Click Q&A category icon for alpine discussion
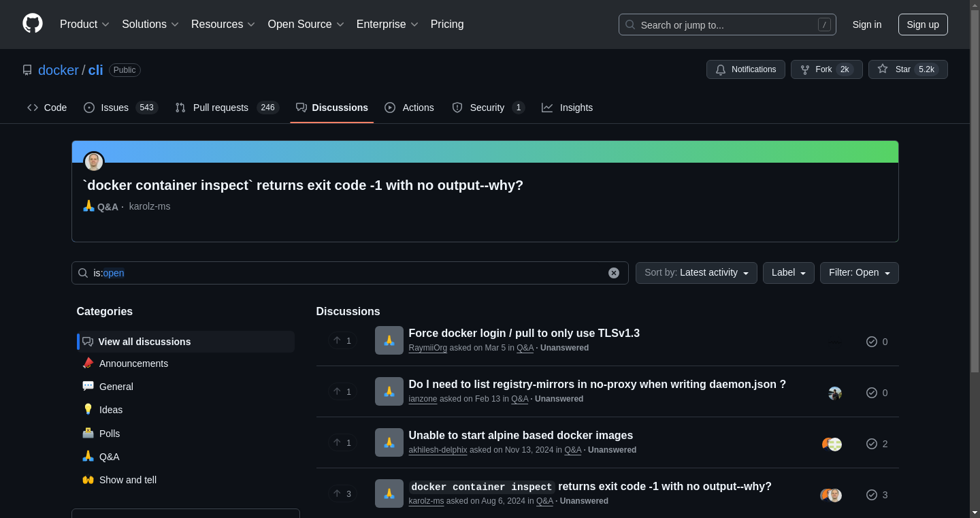The image size is (980, 518). pyautogui.click(x=389, y=442)
